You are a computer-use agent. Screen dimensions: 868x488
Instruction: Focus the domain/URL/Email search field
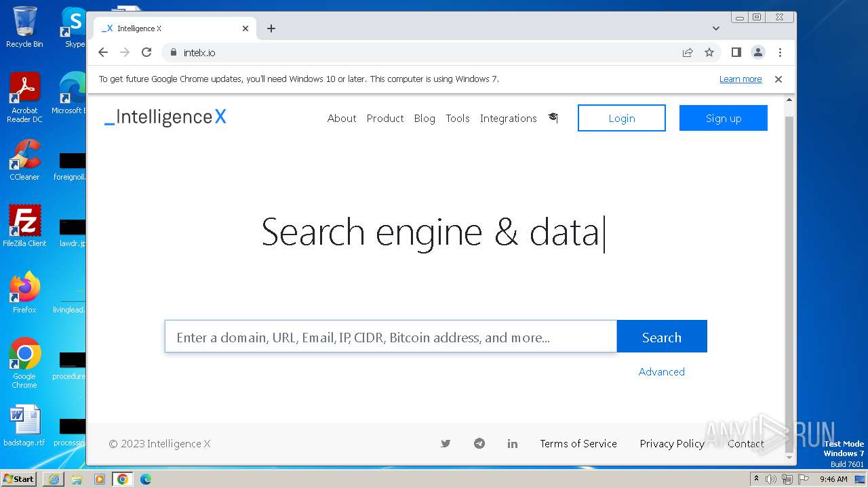(391, 337)
